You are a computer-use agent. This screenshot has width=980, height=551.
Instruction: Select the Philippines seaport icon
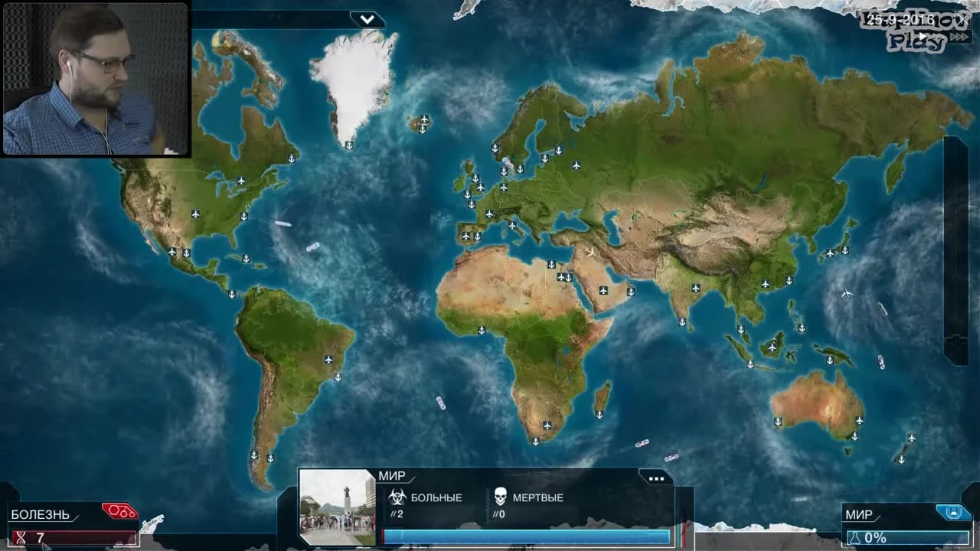click(x=802, y=328)
